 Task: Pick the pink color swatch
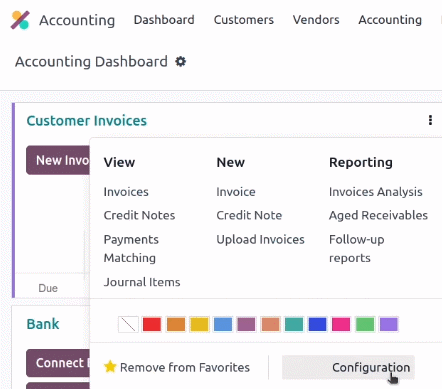(x=341, y=324)
